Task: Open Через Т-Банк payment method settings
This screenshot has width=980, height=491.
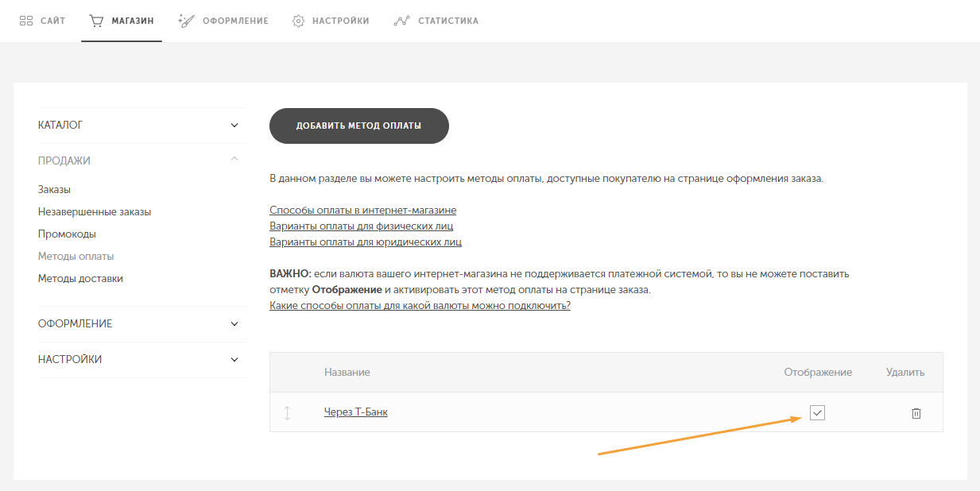Action: coord(355,412)
